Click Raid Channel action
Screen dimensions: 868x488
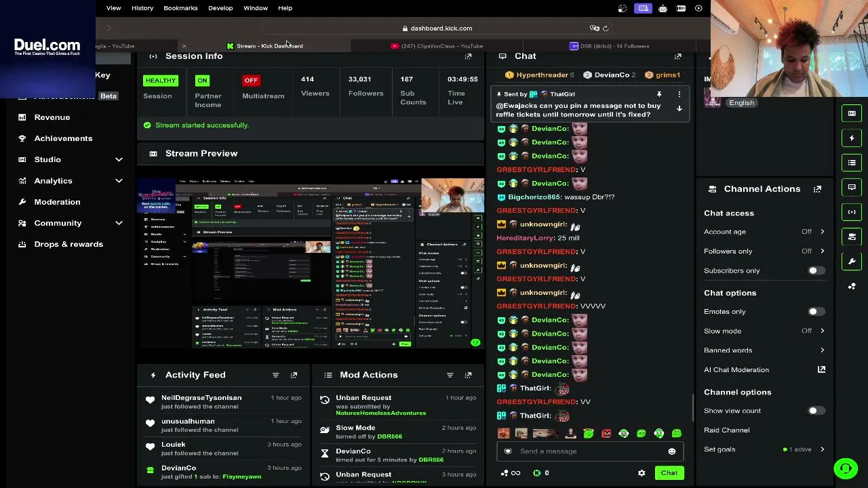[x=726, y=430]
